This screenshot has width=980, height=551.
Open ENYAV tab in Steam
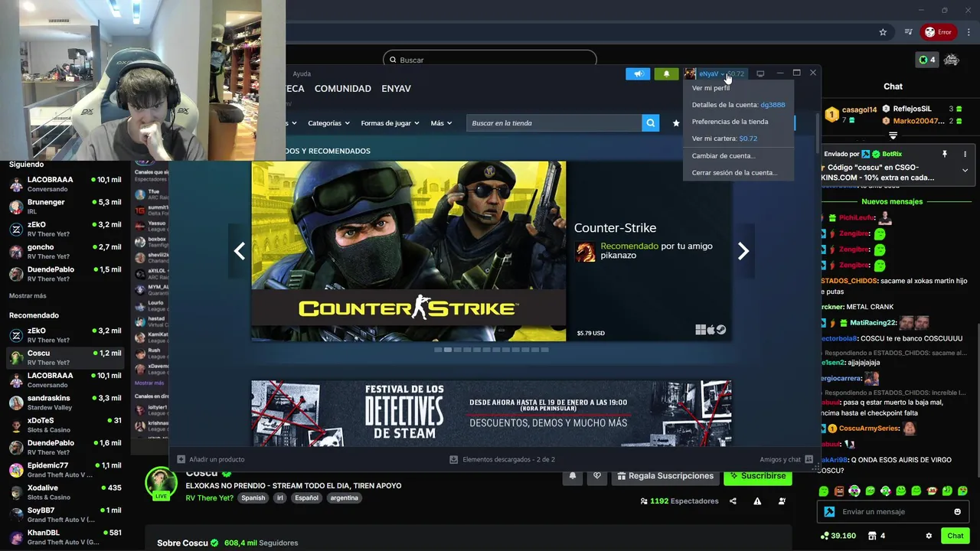click(396, 89)
